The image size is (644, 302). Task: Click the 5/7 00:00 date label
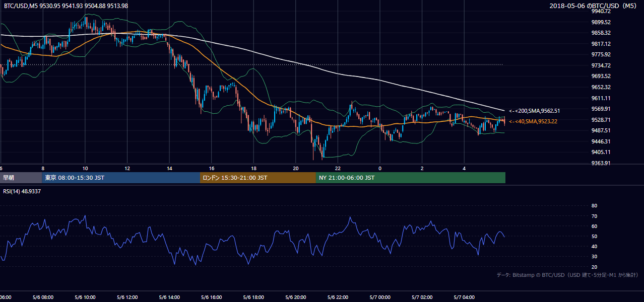(380, 297)
